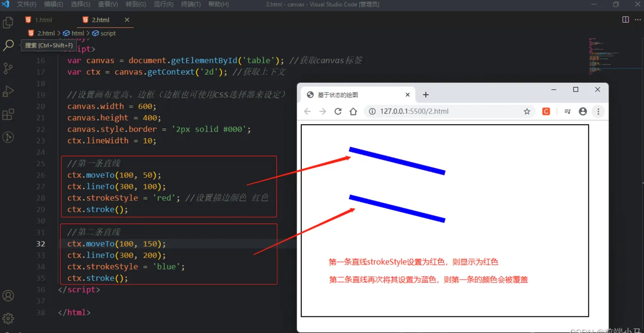Open the Search view in the activity bar

pyautogui.click(x=8, y=45)
